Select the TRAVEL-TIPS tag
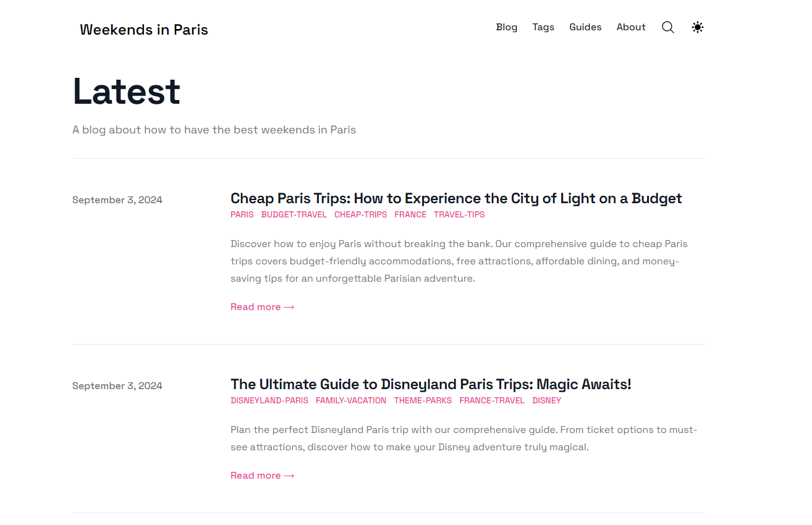The height and width of the screenshot is (525, 812). coord(459,214)
